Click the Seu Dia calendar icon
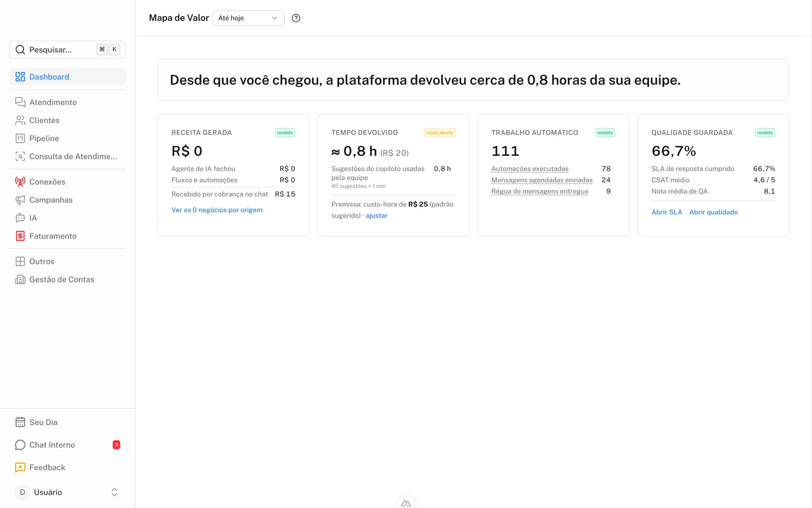The height and width of the screenshot is (508, 812). click(x=20, y=422)
